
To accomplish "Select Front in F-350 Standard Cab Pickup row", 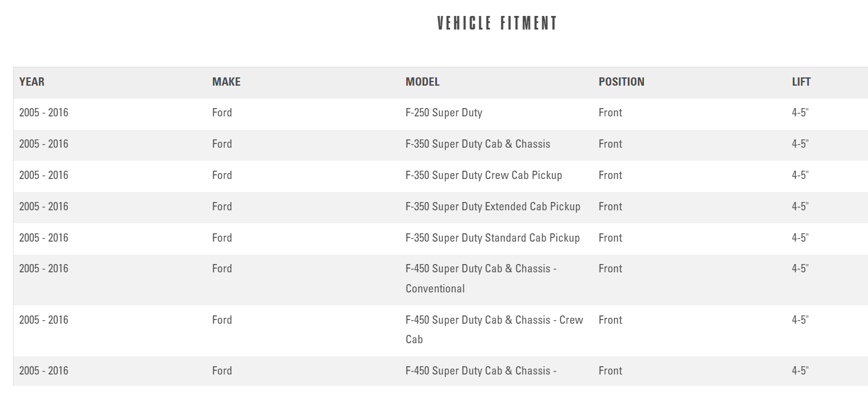I will pyautogui.click(x=610, y=238).
